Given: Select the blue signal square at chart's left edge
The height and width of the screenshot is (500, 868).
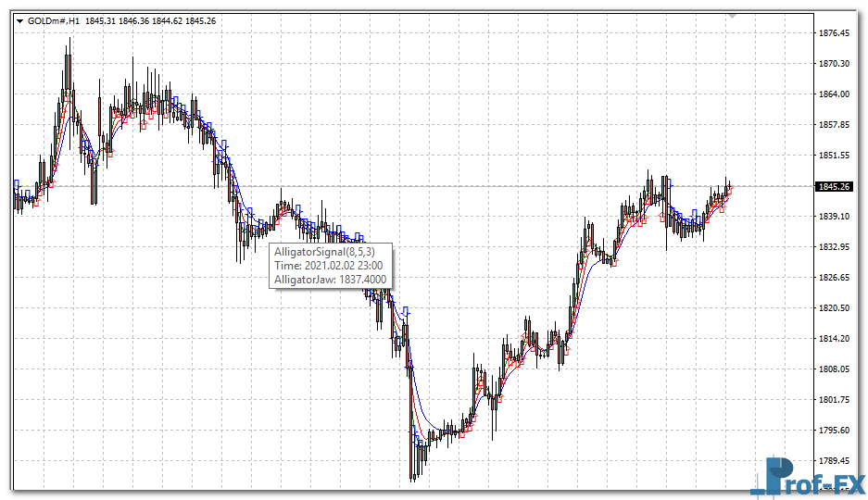Looking at the screenshot, I should [17, 183].
